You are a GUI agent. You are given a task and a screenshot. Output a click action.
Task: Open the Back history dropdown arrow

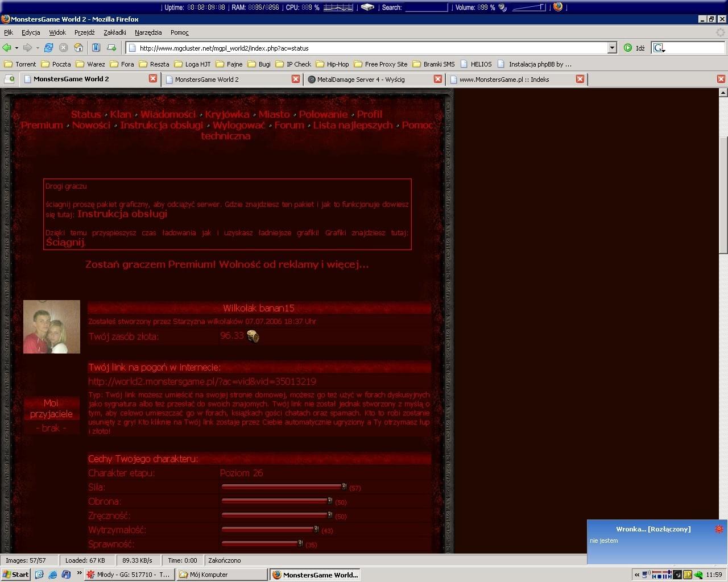click(x=16, y=48)
